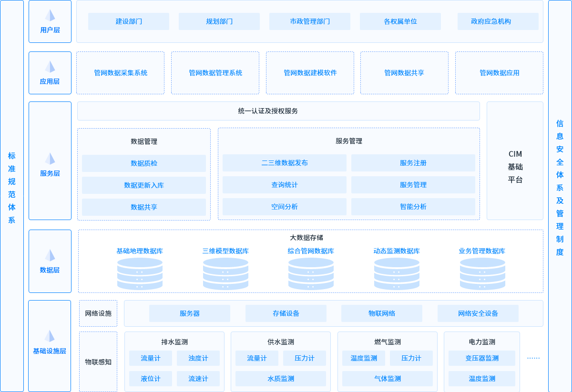Click the 统一认证及授权服务 bar
The width and height of the screenshot is (572, 392).
pos(278,111)
